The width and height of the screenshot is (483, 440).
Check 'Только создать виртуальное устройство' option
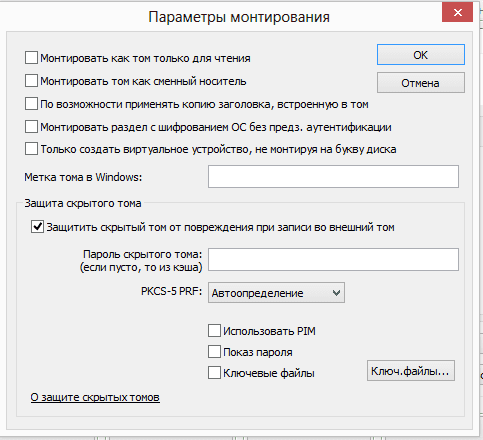[x=31, y=149]
